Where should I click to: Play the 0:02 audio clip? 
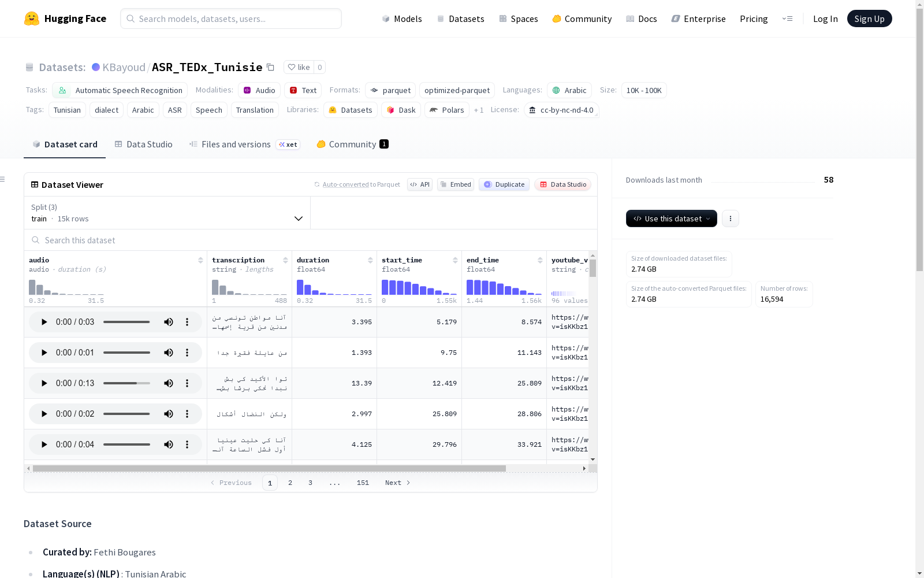pyautogui.click(x=44, y=414)
